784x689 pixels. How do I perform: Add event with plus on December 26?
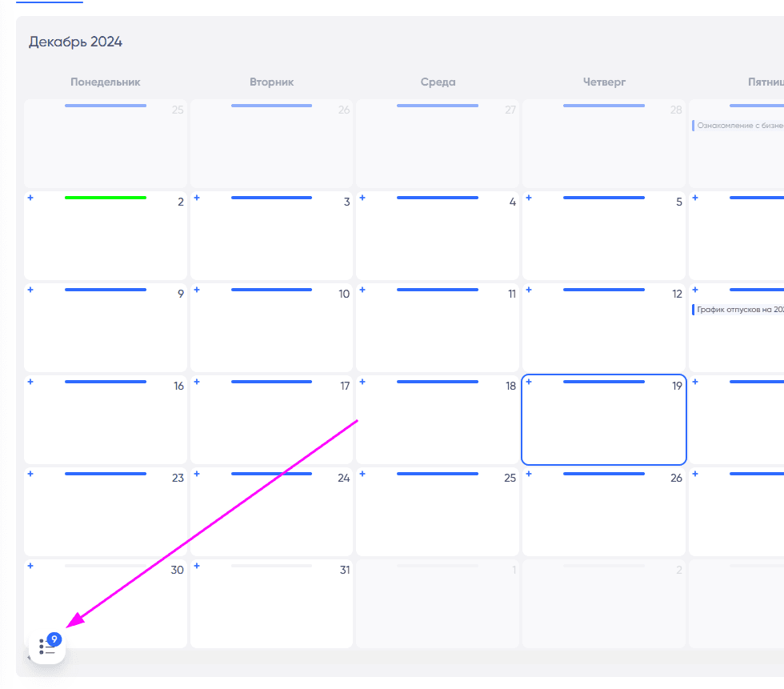click(x=529, y=474)
